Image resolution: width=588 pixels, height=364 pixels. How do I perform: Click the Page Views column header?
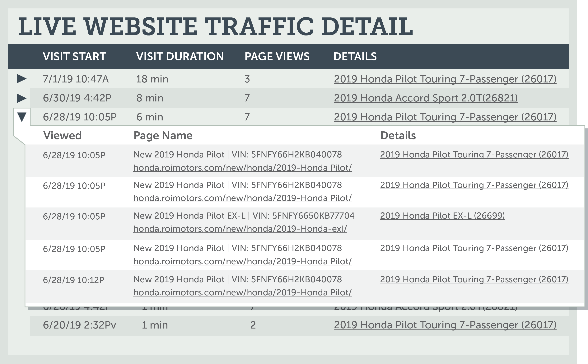277,57
